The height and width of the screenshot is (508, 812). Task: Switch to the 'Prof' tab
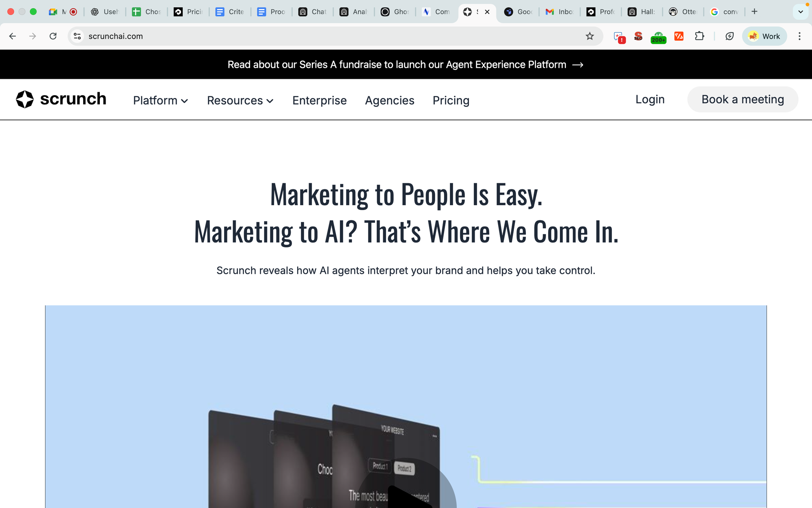(x=601, y=12)
